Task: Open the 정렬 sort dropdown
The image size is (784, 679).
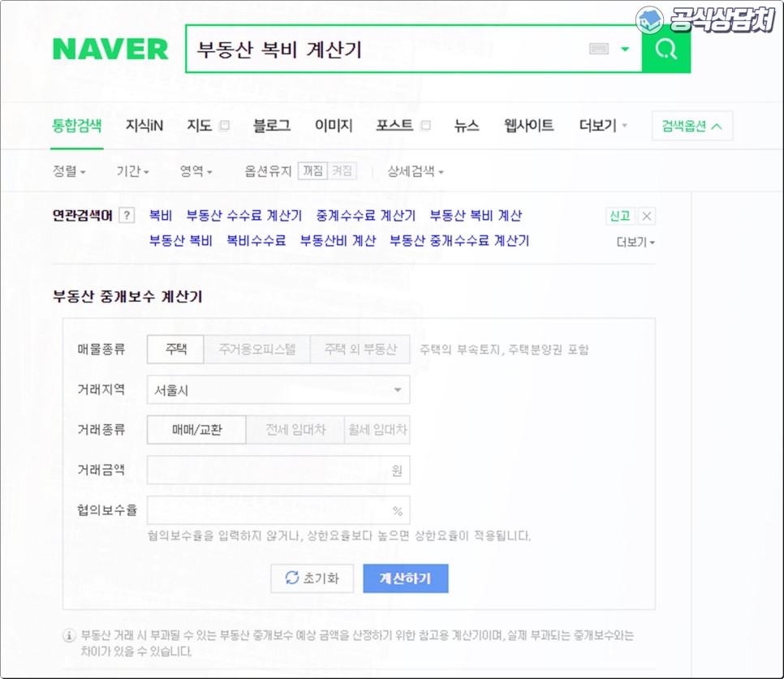Action: (69, 171)
